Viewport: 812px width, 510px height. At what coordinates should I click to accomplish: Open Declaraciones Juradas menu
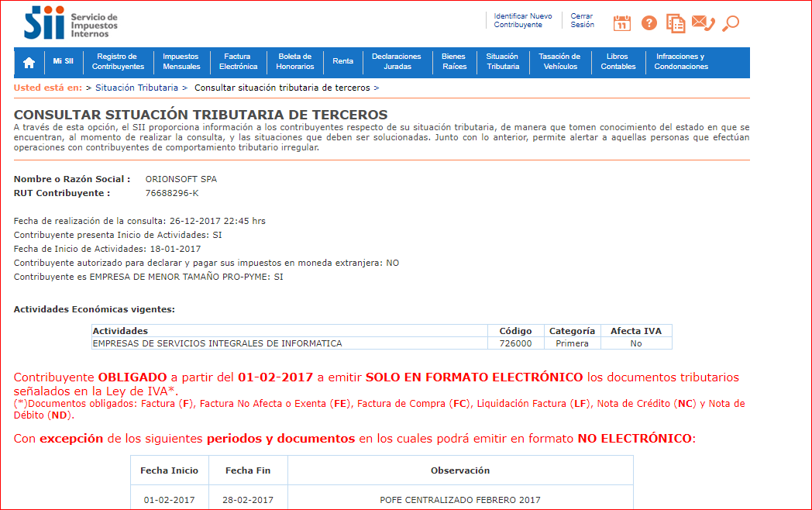397,61
